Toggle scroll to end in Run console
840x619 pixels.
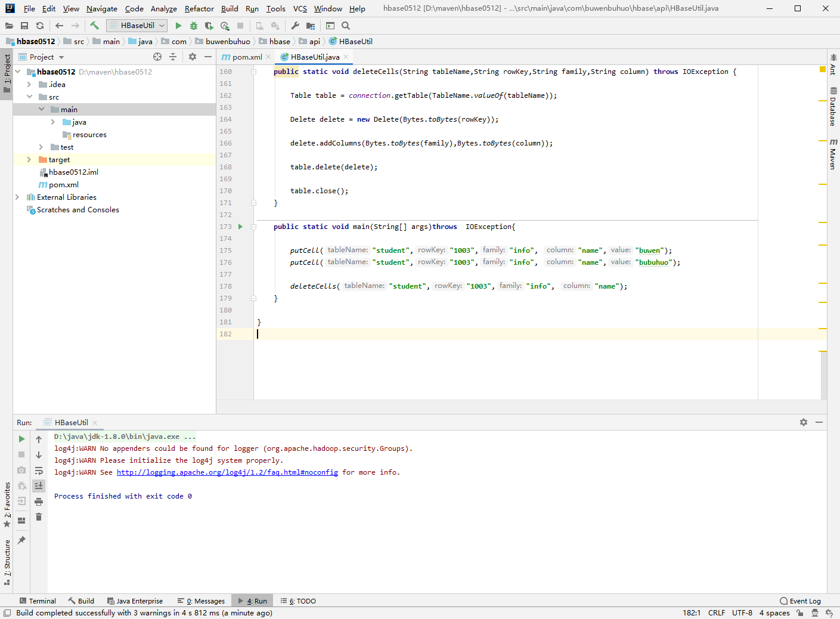39,486
